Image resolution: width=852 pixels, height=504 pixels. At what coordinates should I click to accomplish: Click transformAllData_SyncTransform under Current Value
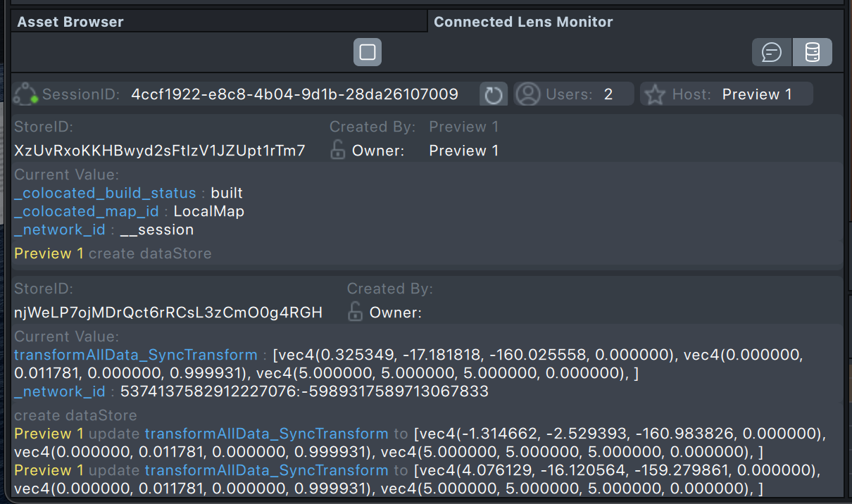pyautogui.click(x=136, y=355)
